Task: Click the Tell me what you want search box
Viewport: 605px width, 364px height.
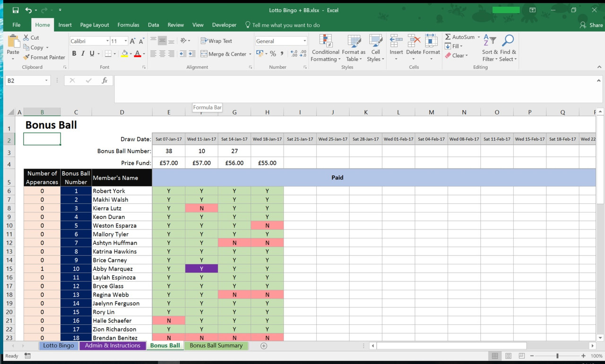Action: (282, 25)
